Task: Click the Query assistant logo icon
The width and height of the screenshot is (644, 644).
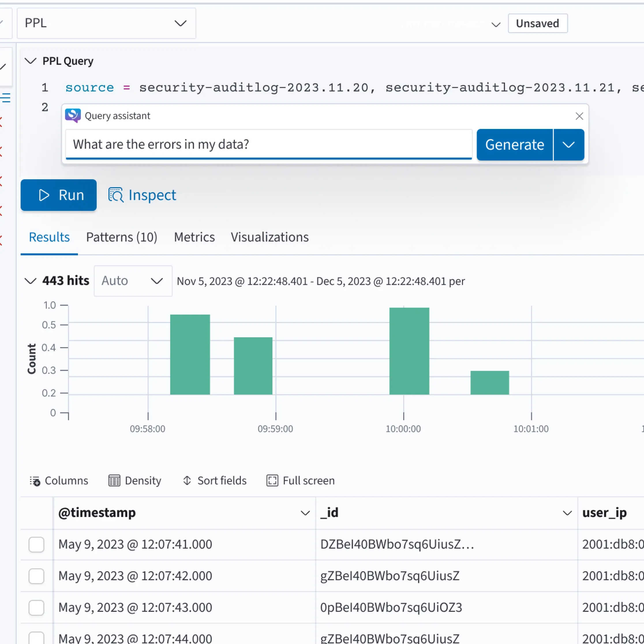Action: (73, 116)
